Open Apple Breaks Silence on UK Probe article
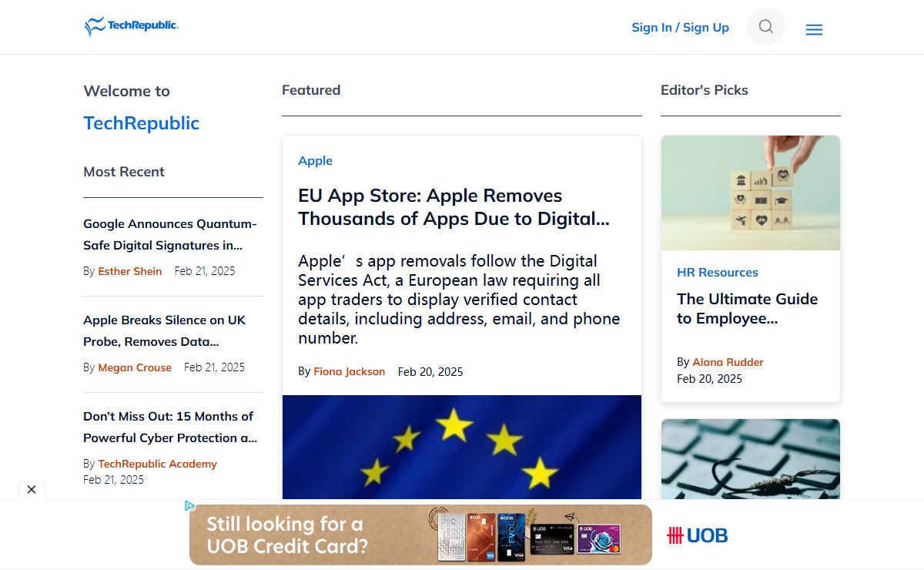Image resolution: width=924 pixels, height=570 pixels. pyautogui.click(x=165, y=331)
